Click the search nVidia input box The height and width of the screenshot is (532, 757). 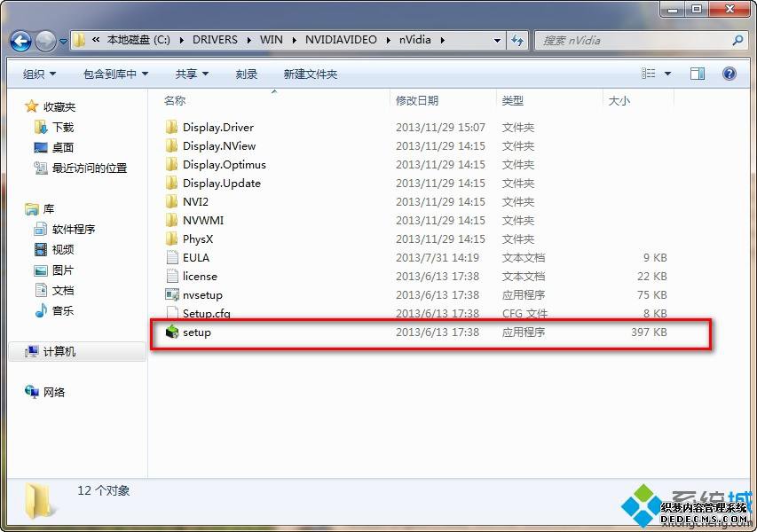click(x=634, y=41)
